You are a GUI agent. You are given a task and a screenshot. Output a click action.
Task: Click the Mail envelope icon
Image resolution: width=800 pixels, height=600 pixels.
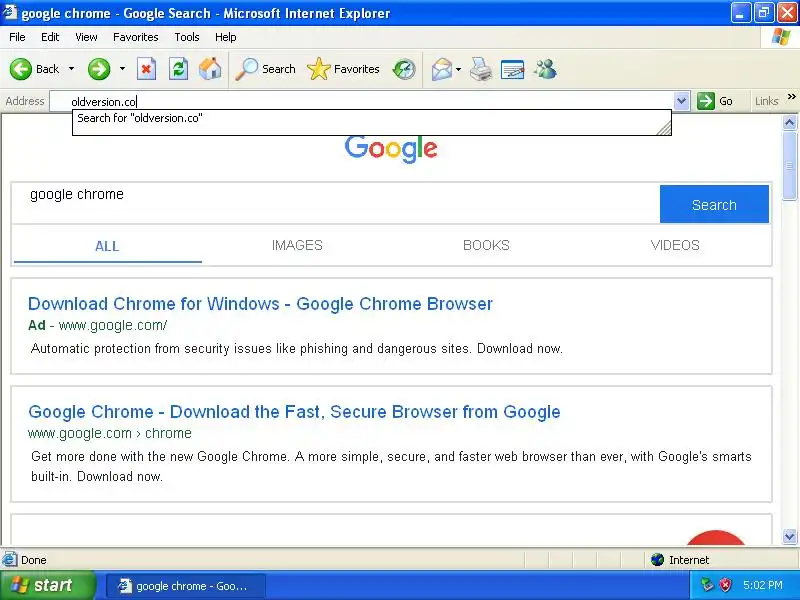(x=441, y=69)
